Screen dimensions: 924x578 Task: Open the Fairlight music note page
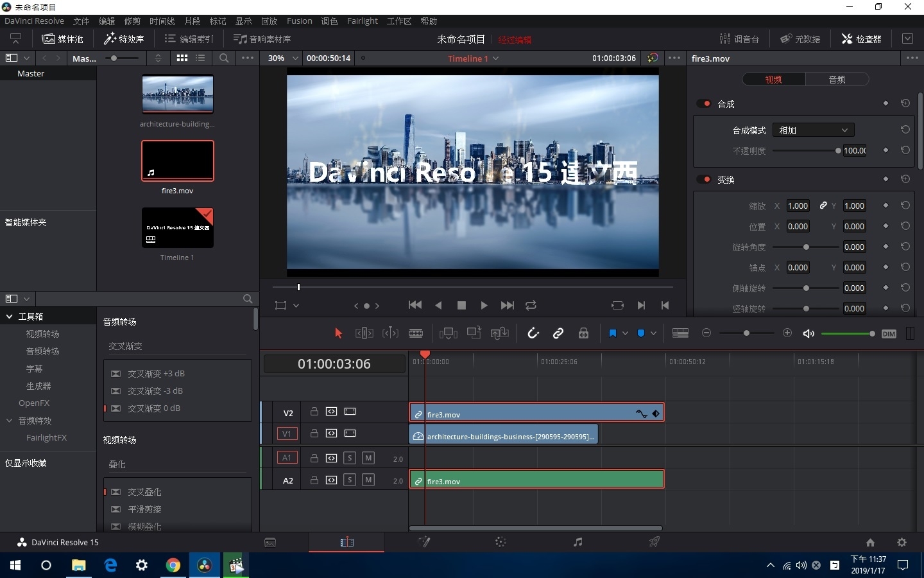pyautogui.click(x=577, y=542)
